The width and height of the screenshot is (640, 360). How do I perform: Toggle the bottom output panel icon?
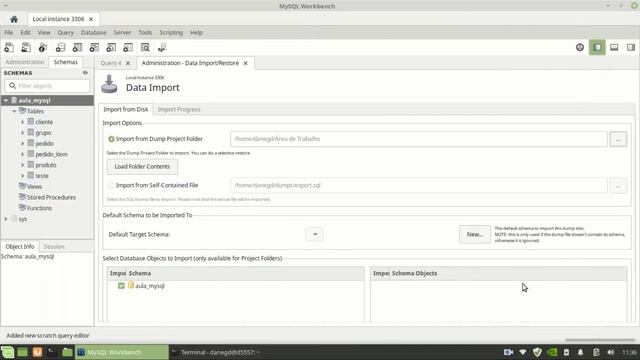coord(614,47)
